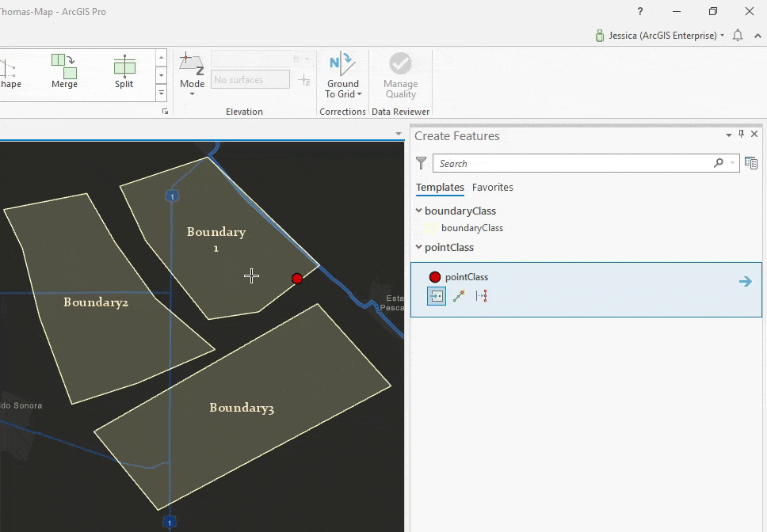The height and width of the screenshot is (532, 767).
Task: Click the filter templates funnel icon
Action: tap(422, 163)
